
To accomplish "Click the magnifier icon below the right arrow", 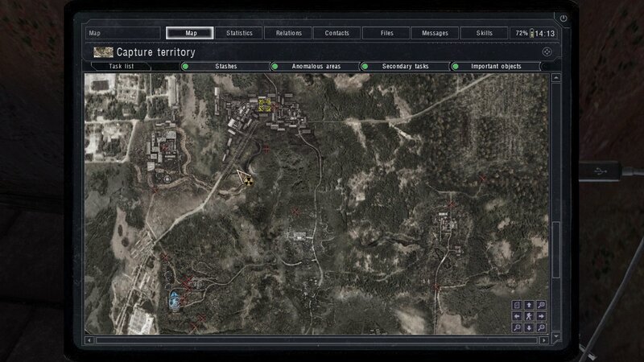I will point(541,327).
